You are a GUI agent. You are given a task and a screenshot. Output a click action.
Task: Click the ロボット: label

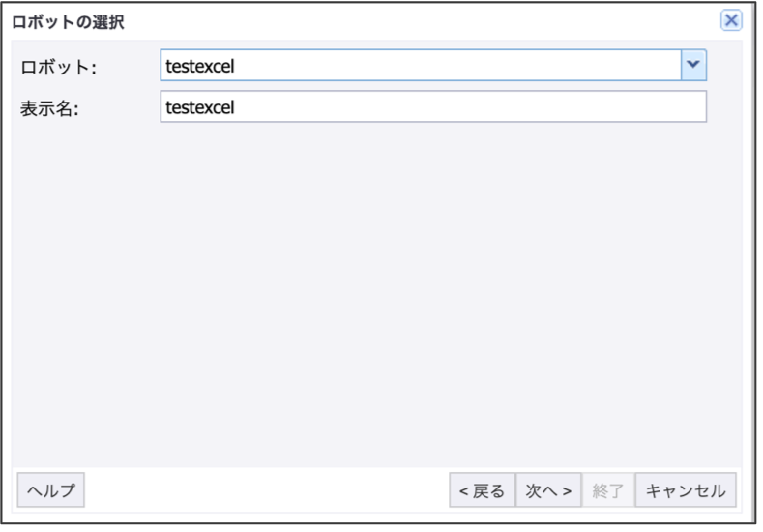[59, 67]
